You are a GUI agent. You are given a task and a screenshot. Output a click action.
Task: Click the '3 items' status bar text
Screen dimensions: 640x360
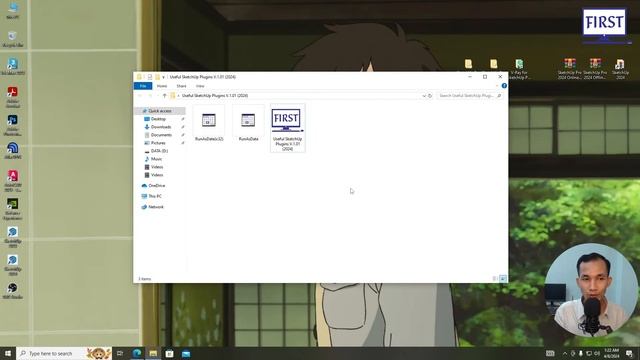point(144,279)
